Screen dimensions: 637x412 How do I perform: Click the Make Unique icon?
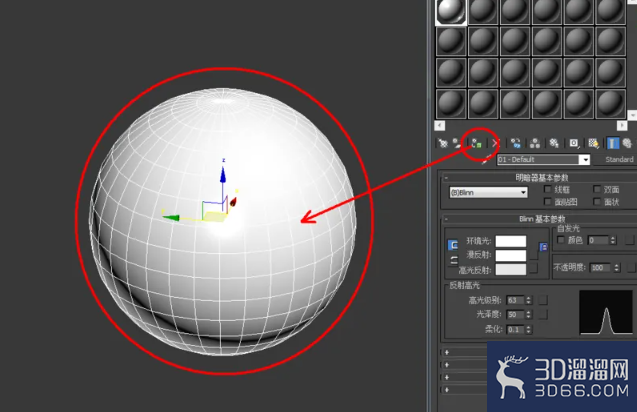tap(535, 143)
